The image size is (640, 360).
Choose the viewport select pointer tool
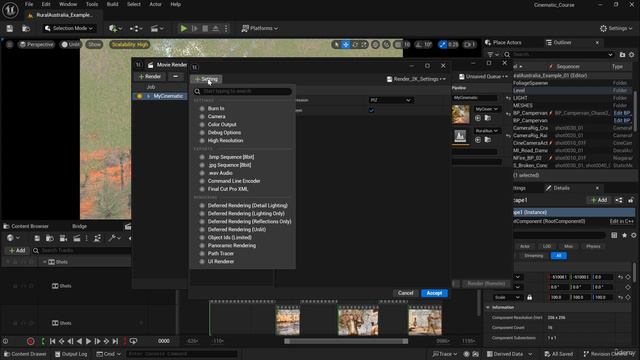[x=336, y=44]
